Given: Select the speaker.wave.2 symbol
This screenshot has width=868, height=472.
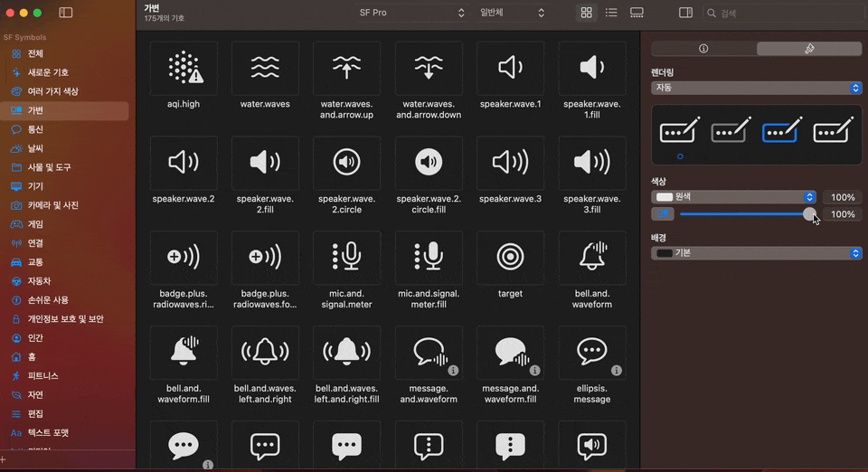Looking at the screenshot, I should pos(184,163).
